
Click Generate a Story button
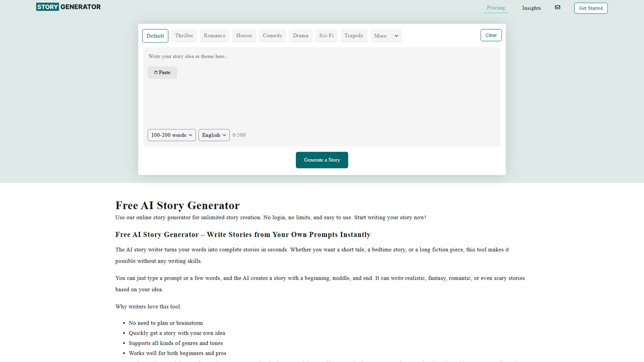[x=322, y=160]
